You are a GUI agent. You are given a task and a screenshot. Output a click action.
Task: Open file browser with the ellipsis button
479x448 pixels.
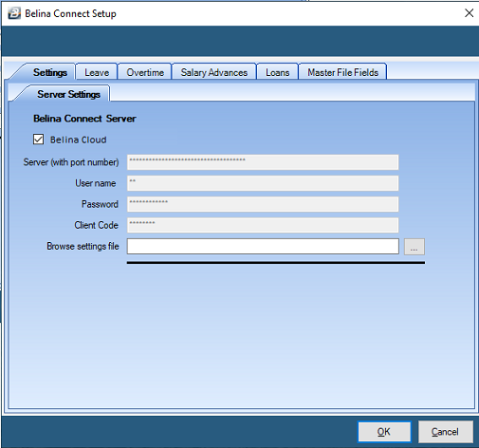tap(415, 247)
